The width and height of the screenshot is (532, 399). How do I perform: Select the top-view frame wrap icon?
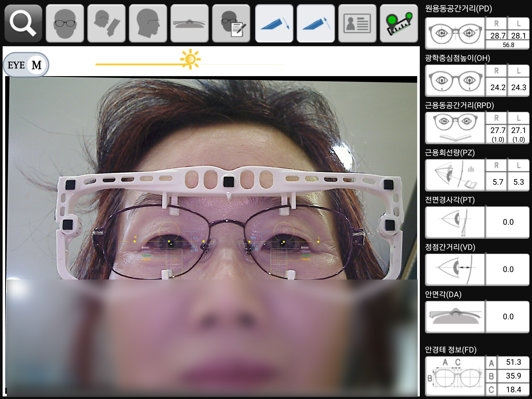190,23
